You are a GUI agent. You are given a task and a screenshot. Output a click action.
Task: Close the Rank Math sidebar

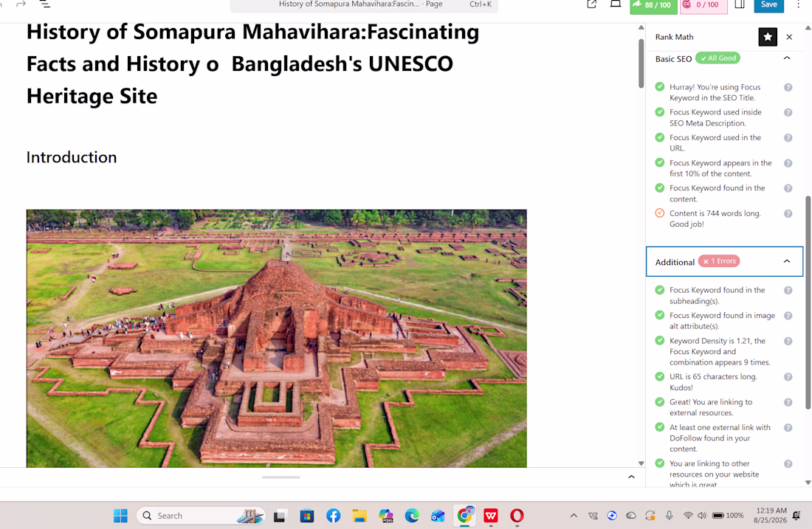tap(789, 37)
